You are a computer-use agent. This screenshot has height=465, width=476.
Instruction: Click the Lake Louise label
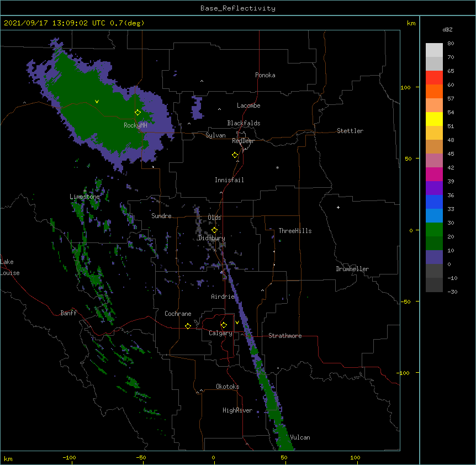click(x=10, y=267)
